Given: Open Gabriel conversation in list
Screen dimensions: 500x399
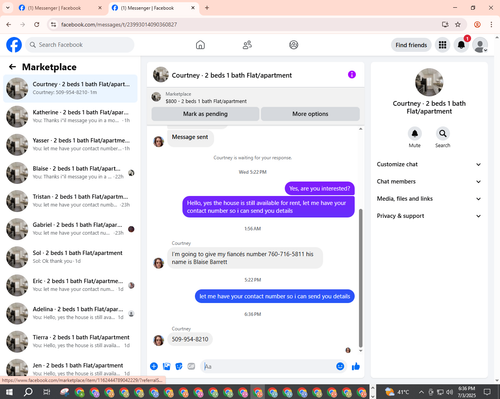Looking at the screenshot, I should click(x=70, y=229).
